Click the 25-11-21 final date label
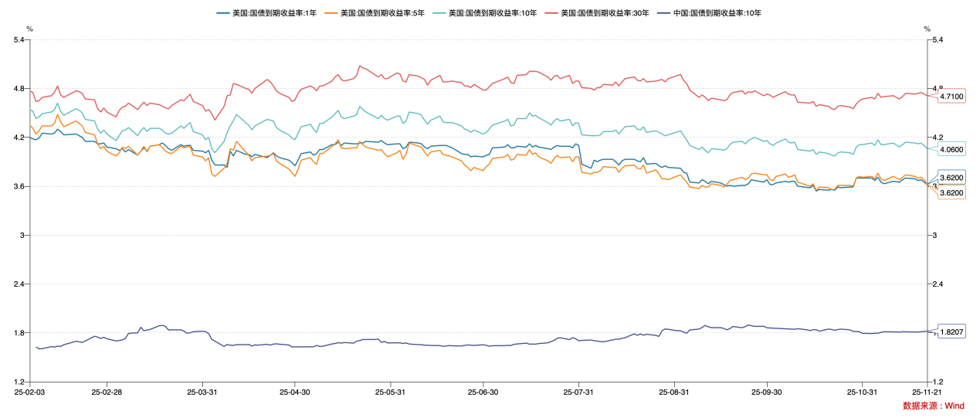 (x=927, y=392)
